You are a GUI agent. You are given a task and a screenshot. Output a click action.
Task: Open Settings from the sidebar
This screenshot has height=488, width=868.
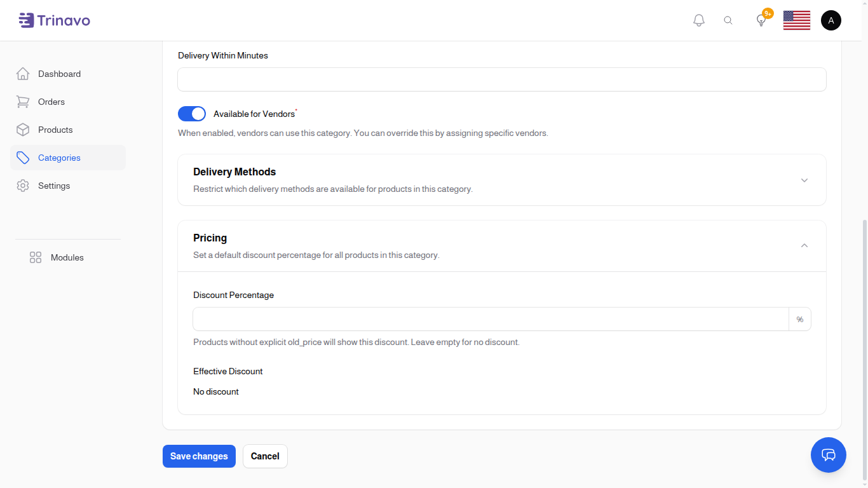(x=54, y=186)
